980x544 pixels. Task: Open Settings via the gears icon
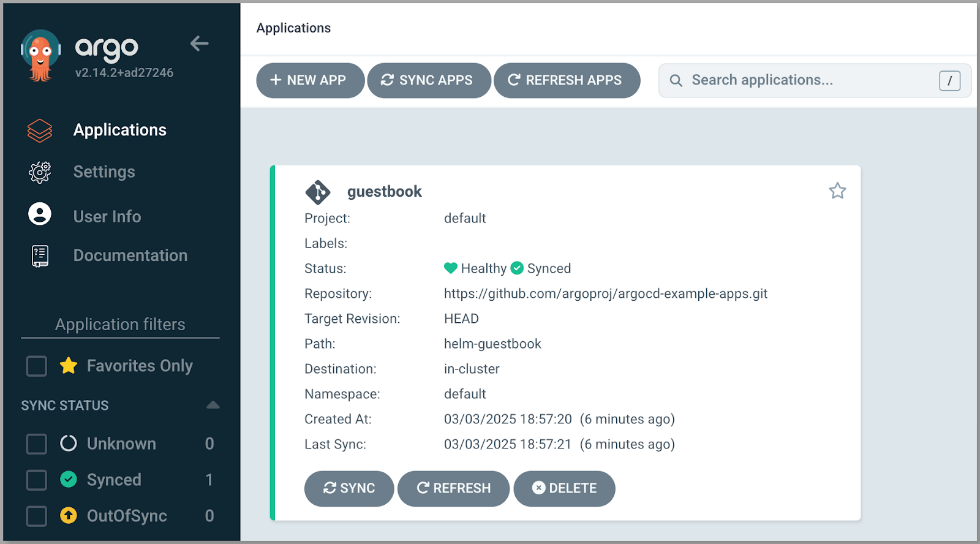pos(40,172)
